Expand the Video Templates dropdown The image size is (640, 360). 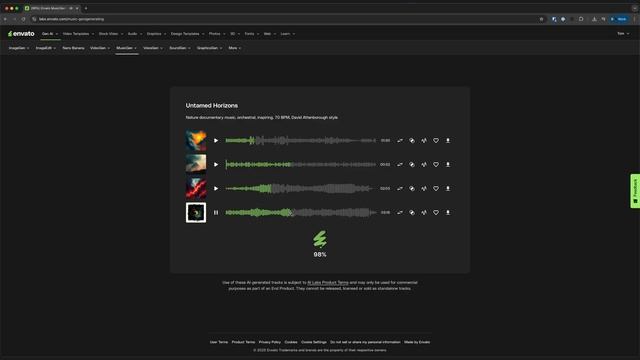click(x=78, y=34)
